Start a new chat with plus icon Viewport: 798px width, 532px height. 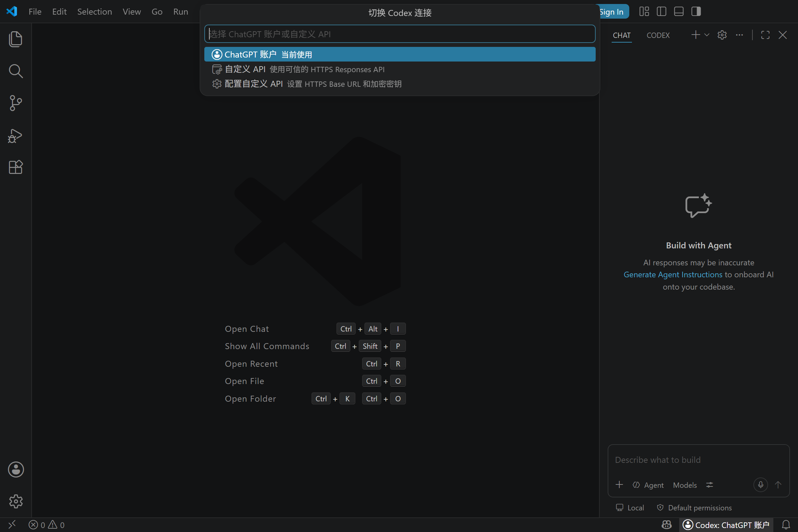[696, 35]
